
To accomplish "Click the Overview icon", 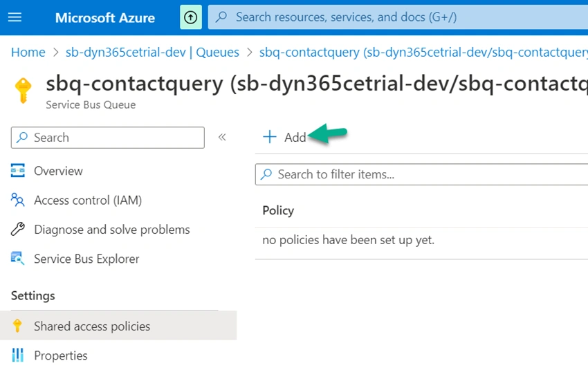I will click(17, 171).
